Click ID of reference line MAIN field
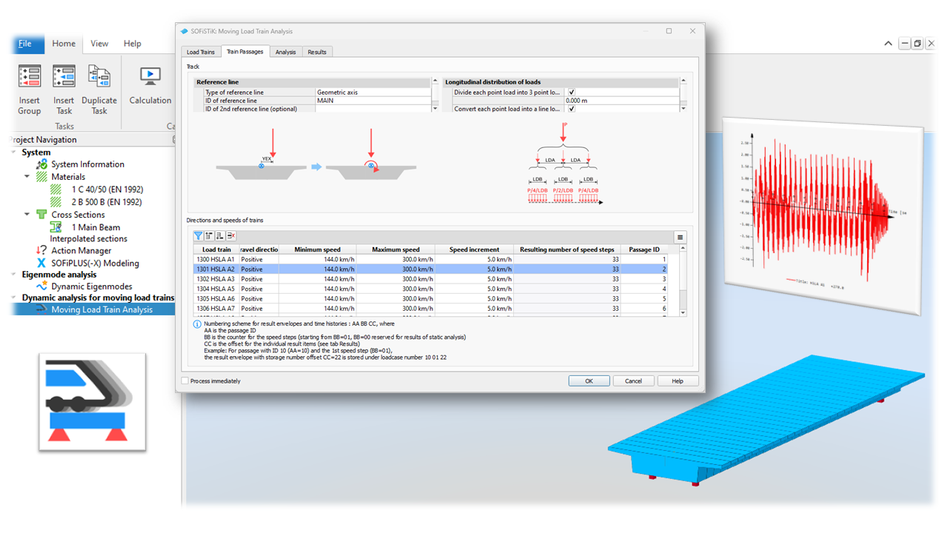This screenshot has height=533, width=948. pyautogui.click(x=373, y=101)
